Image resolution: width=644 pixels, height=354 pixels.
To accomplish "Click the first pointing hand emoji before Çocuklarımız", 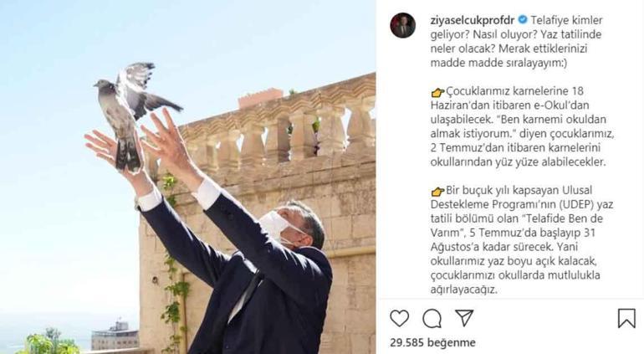I will [x=437, y=92].
